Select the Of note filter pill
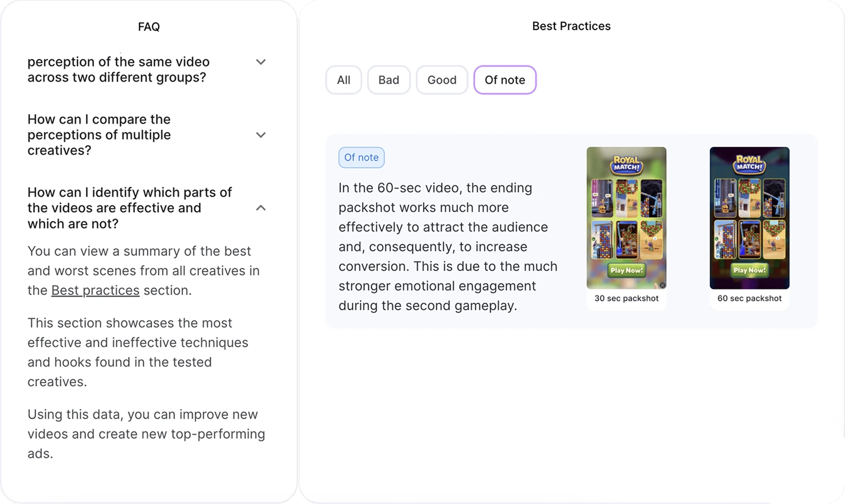The width and height of the screenshot is (845, 504). coord(505,80)
